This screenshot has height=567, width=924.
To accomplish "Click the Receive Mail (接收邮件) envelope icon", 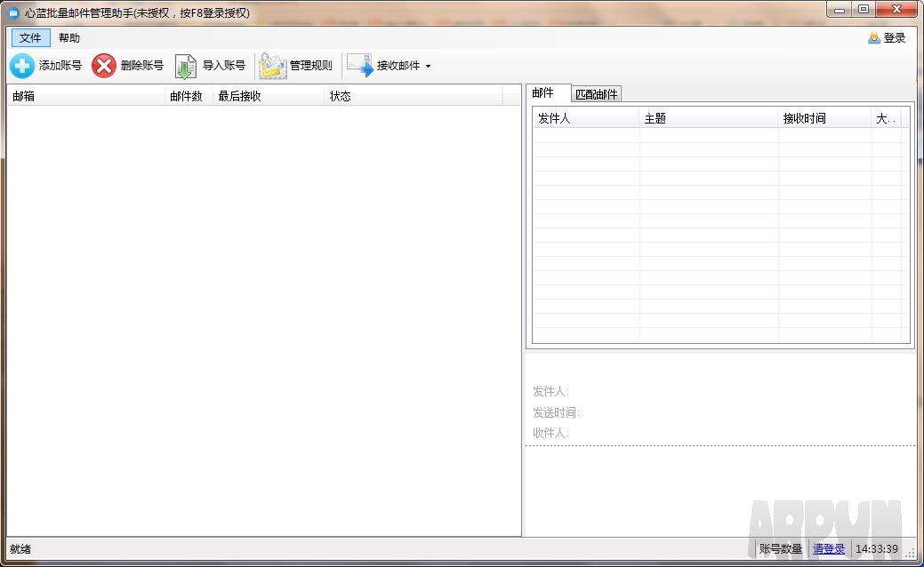I will (359, 66).
